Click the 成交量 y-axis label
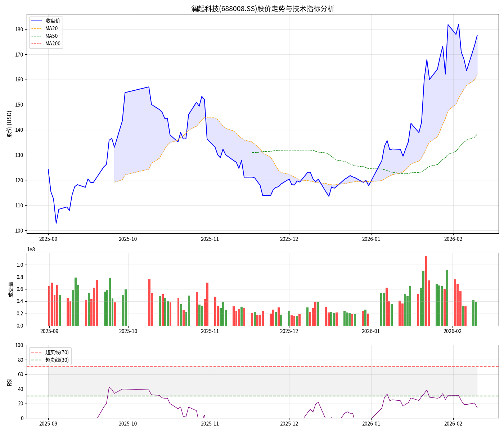Screen dimensions: 504x432 pyautogui.click(x=11, y=289)
